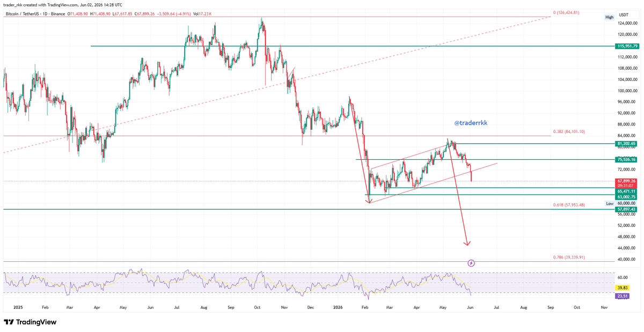The height and width of the screenshot is (332, 644).
Task: Click the RSI 60.00 scale label
Action: pyautogui.click(x=623, y=277)
